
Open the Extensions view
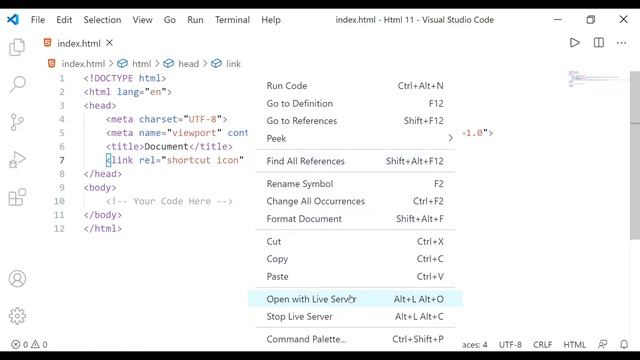pos(17,198)
